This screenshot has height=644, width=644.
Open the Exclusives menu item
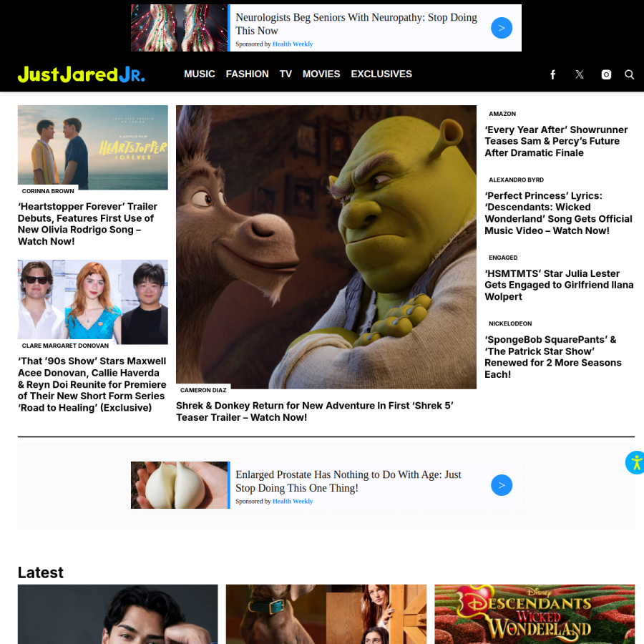click(381, 74)
